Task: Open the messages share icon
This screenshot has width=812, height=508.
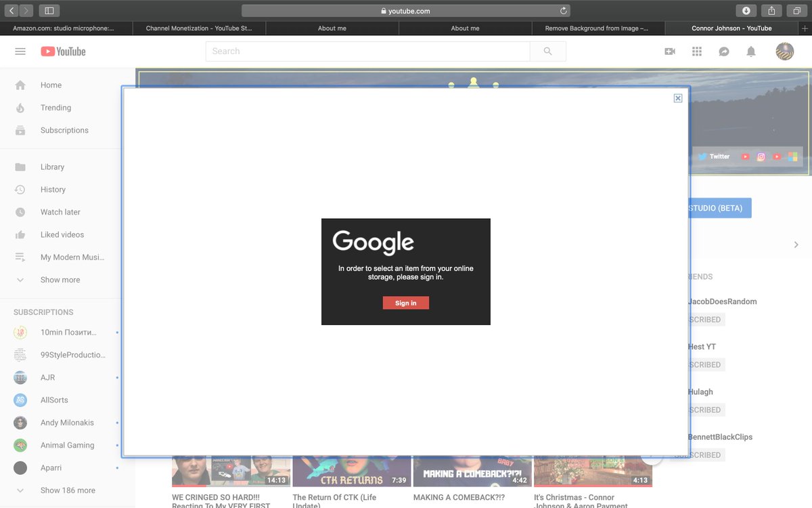Action: tap(724, 51)
